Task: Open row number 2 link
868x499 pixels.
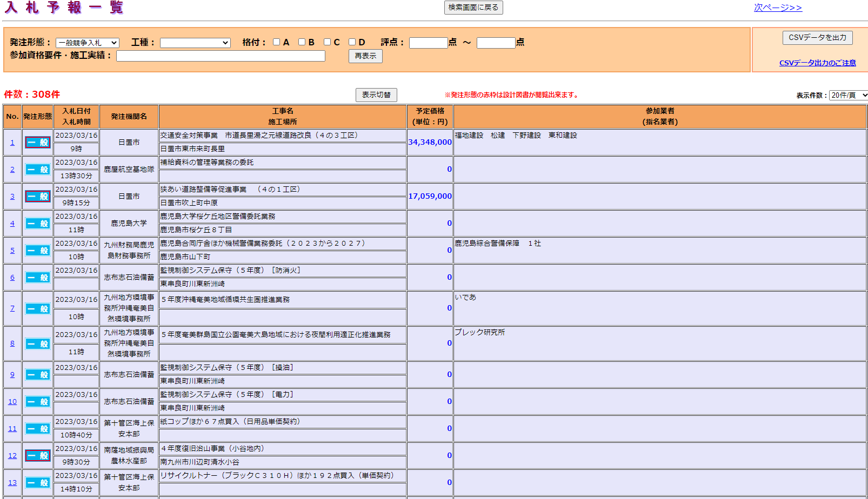Action: [12, 170]
